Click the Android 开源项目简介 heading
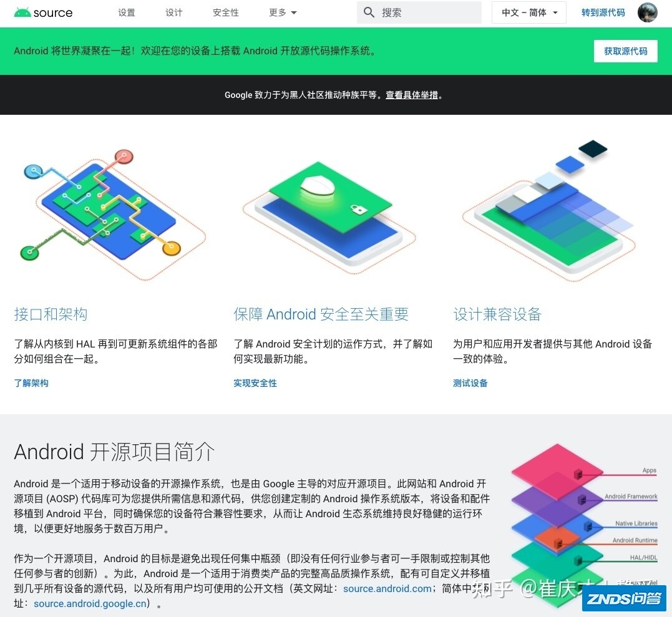The width and height of the screenshot is (672, 617). click(114, 452)
